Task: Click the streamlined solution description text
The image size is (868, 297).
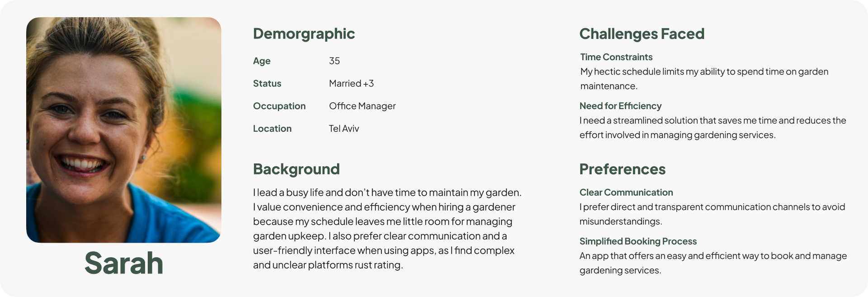Action: (x=712, y=128)
